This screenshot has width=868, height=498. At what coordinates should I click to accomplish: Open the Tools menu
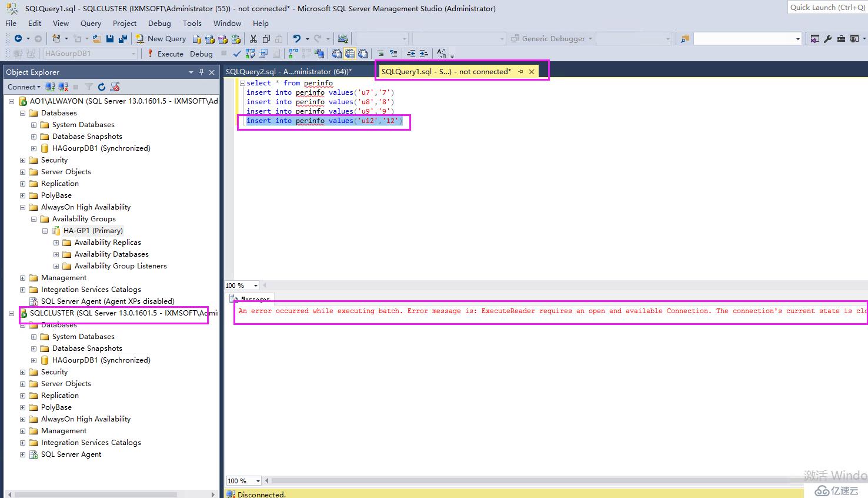tap(192, 24)
